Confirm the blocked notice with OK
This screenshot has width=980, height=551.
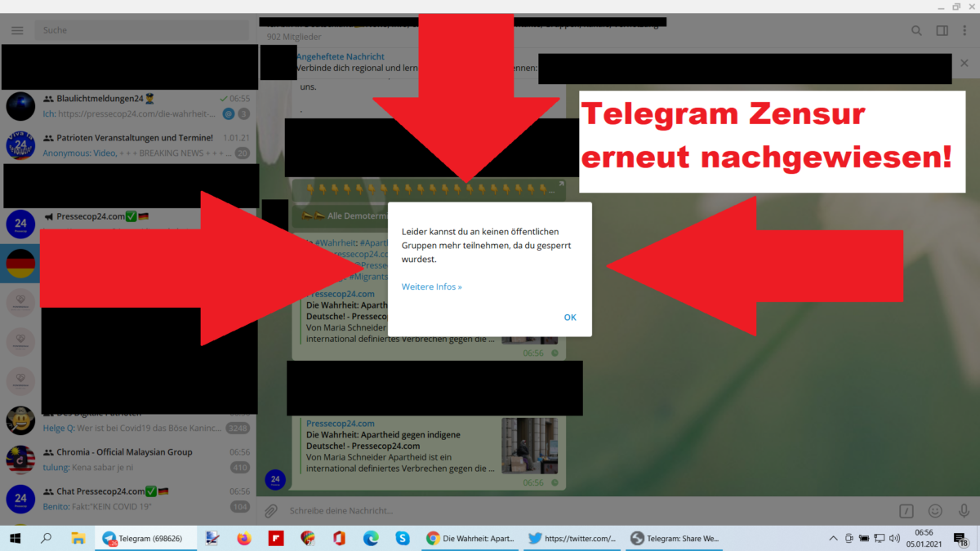pos(570,318)
